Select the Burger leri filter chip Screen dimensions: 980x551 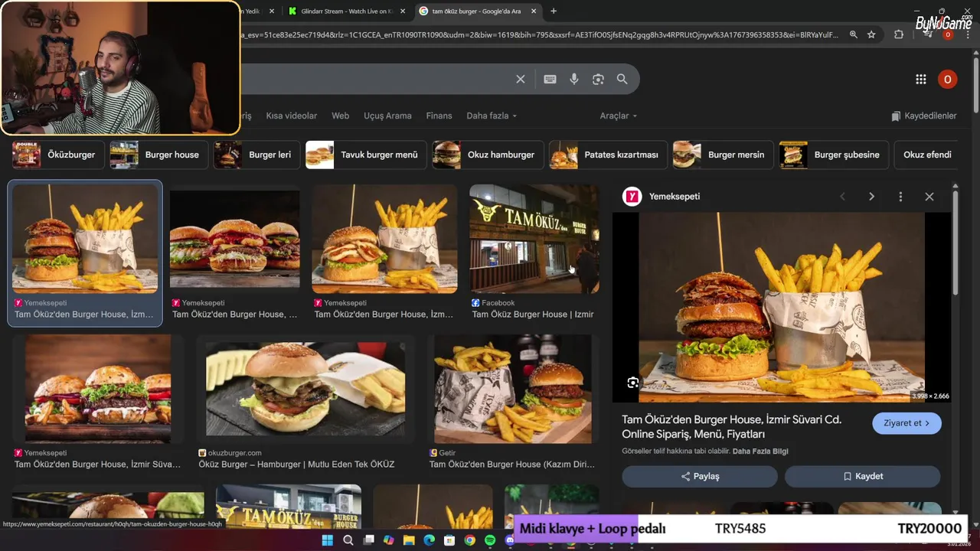pos(256,155)
